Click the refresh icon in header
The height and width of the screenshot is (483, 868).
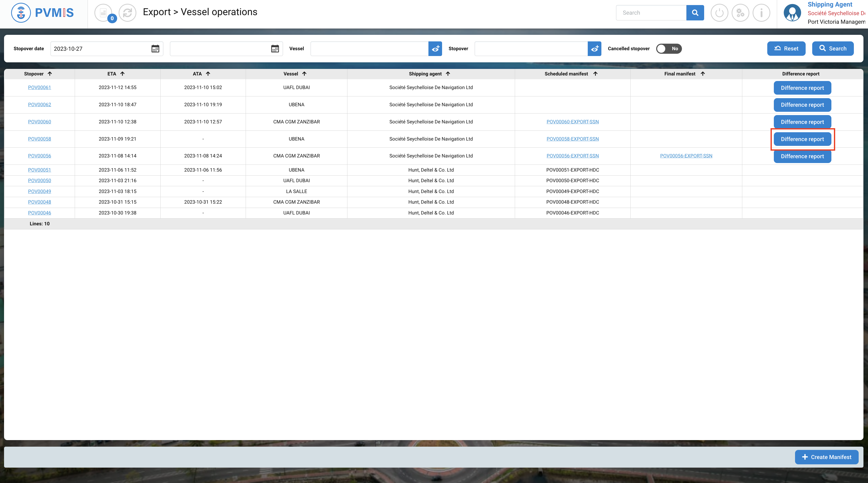(127, 13)
